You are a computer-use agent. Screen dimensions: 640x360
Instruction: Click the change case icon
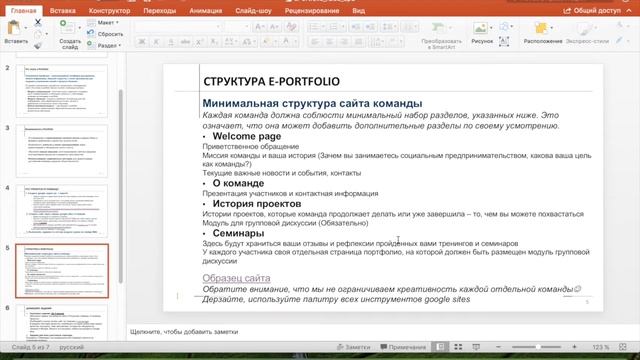click(247, 42)
